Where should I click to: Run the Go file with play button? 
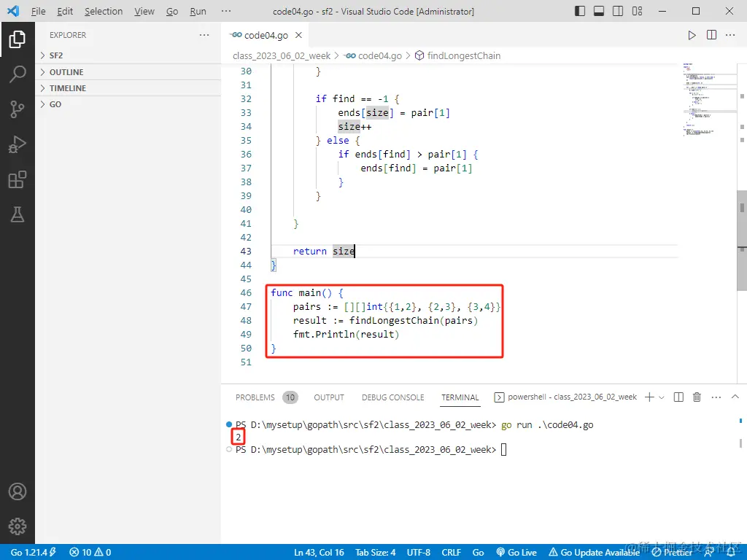[692, 35]
